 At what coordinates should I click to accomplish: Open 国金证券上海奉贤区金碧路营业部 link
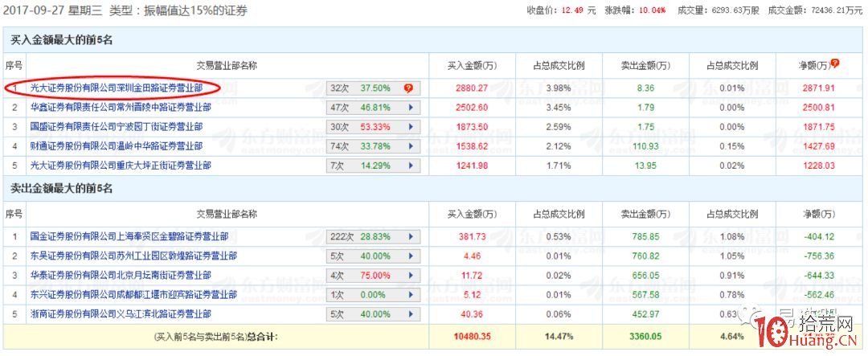pyautogui.click(x=129, y=237)
